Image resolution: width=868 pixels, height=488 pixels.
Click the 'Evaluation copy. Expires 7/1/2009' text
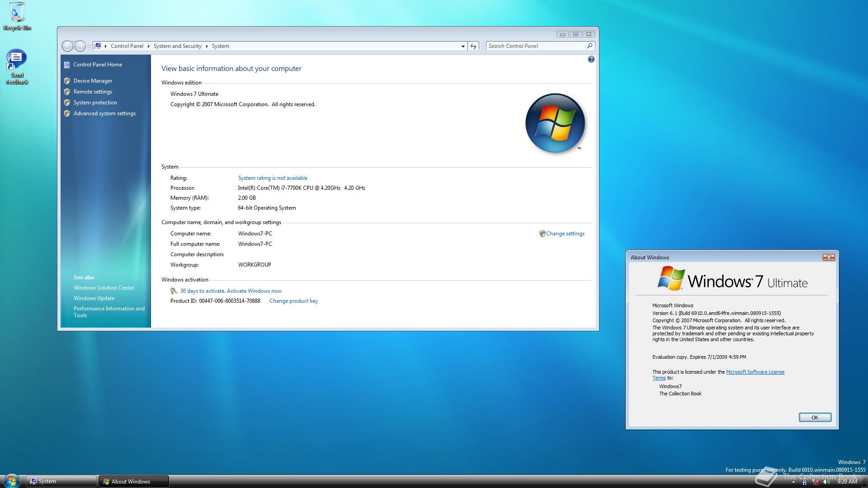pos(699,357)
